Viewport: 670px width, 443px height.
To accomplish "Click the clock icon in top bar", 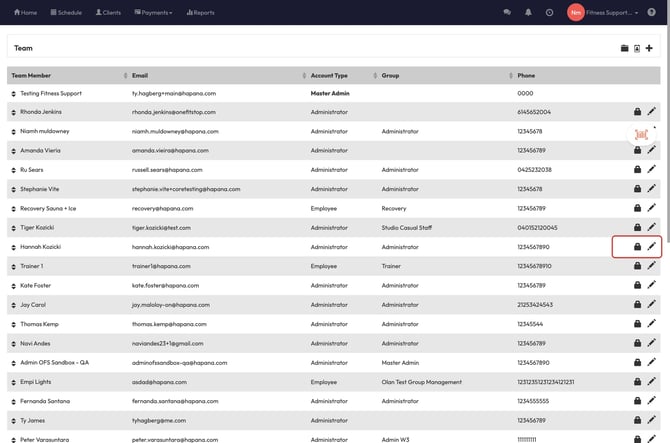I will [549, 12].
